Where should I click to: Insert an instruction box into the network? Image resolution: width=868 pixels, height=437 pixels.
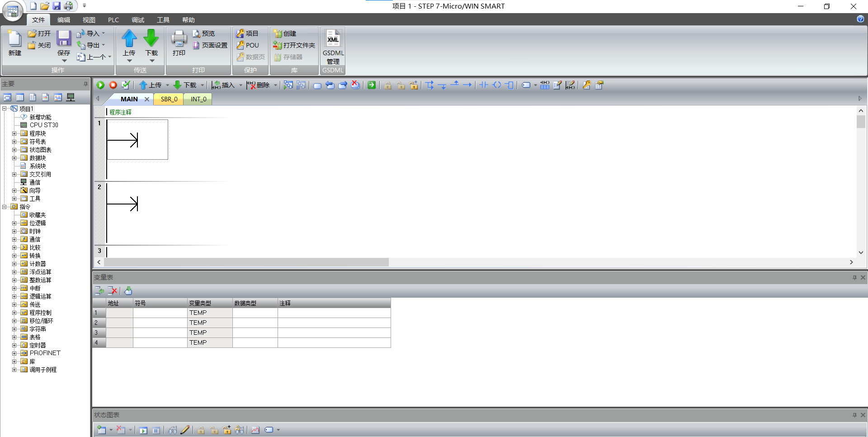point(509,85)
